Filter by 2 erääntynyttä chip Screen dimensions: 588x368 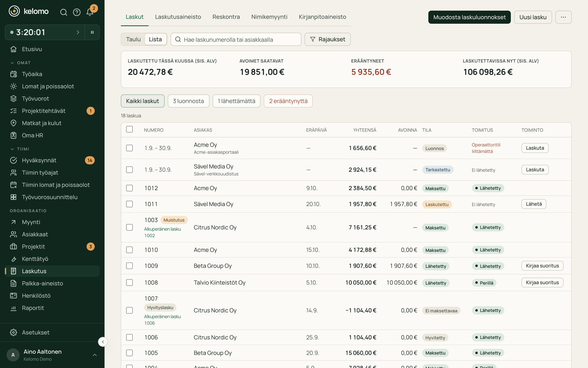[288, 101]
